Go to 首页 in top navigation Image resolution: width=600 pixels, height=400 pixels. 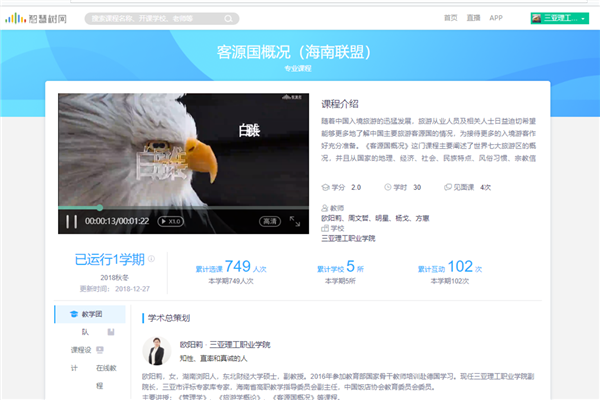pyautogui.click(x=450, y=18)
